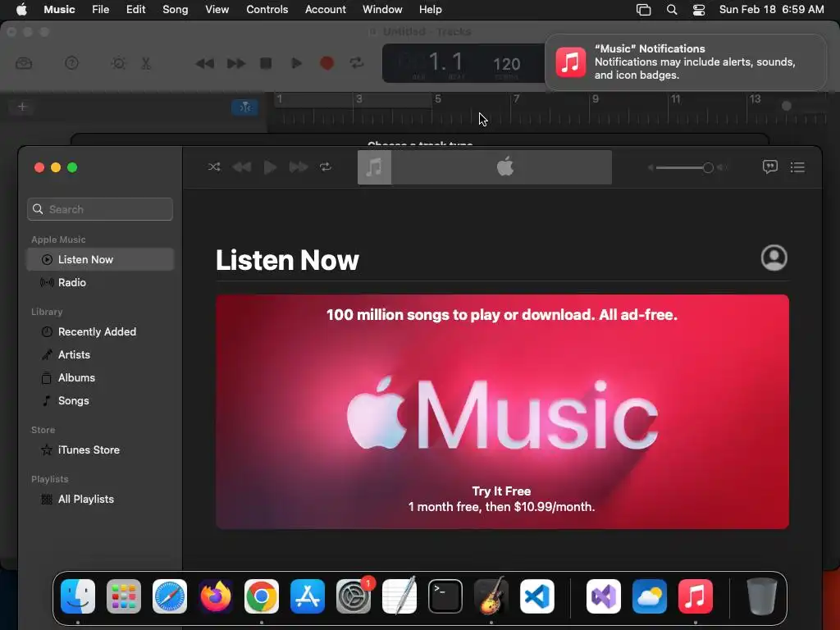The height and width of the screenshot is (630, 840).
Task: Open the Song menu
Action: coord(176,9)
